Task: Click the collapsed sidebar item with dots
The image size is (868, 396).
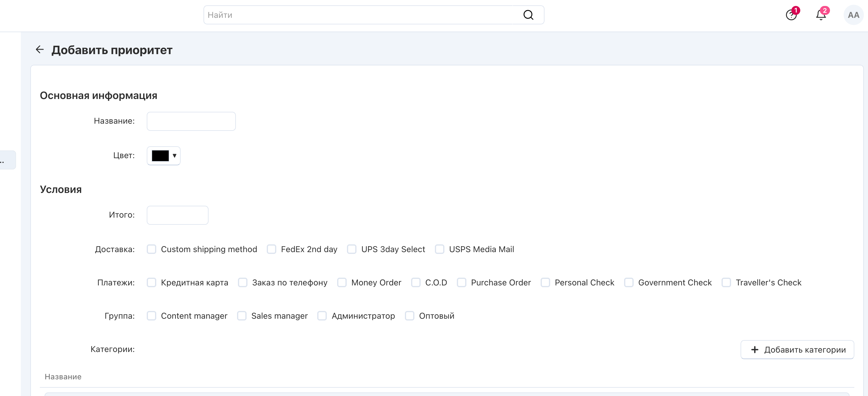Action: tap(7, 160)
